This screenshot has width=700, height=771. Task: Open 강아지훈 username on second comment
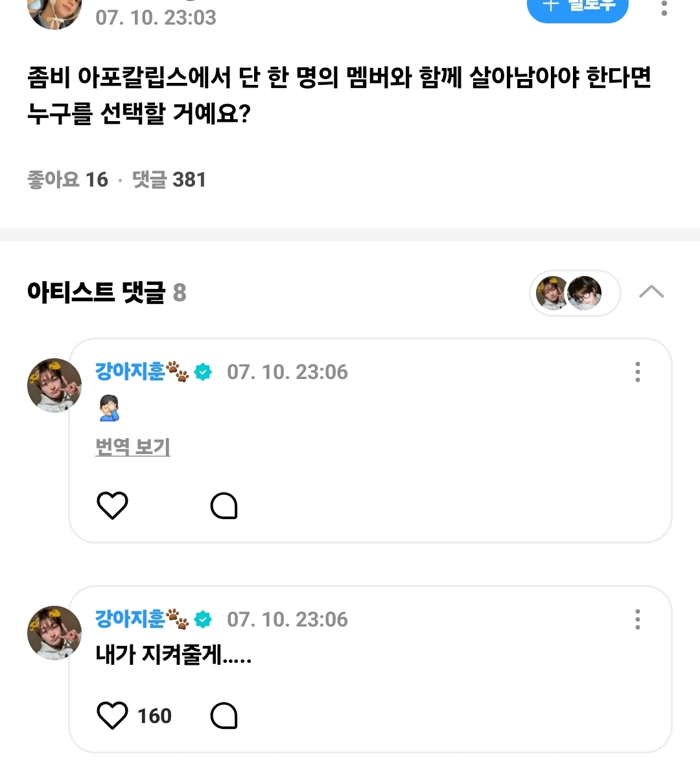tap(130, 619)
